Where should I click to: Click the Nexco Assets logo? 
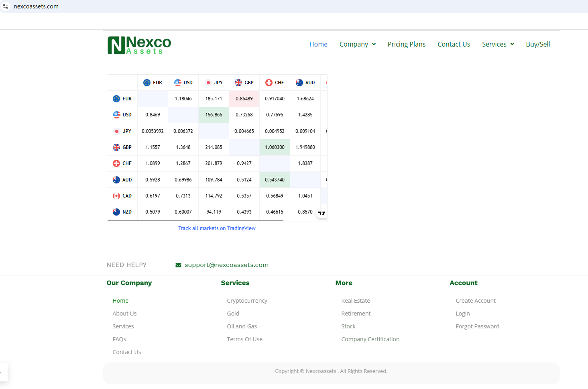pyautogui.click(x=139, y=45)
